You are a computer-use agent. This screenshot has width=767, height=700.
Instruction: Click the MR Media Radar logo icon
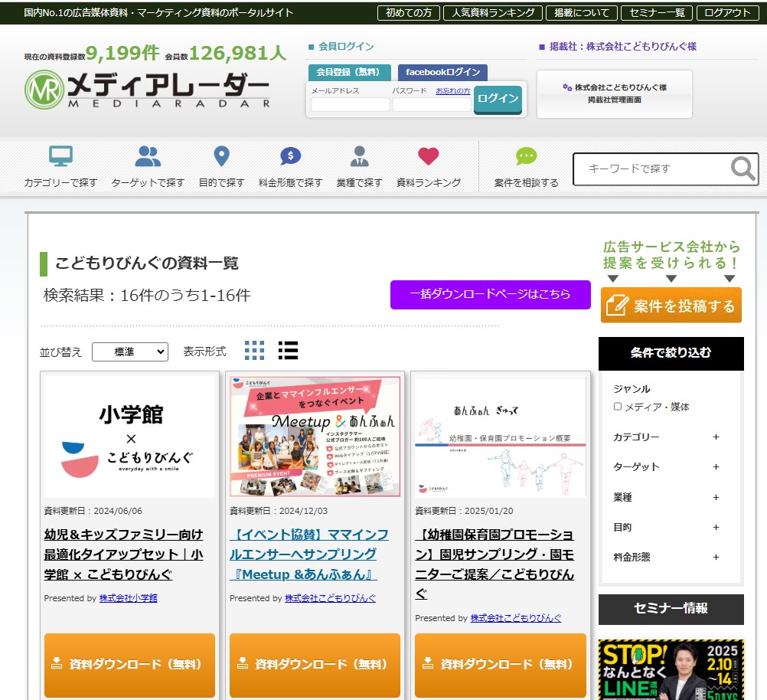44,90
